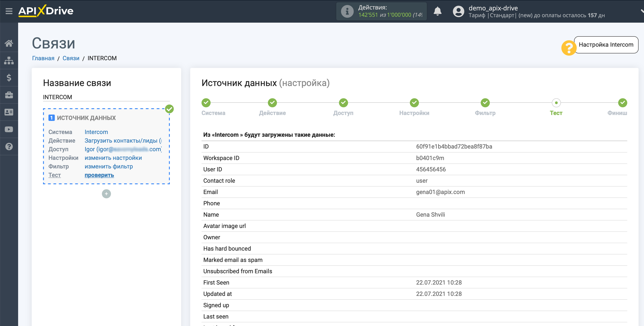This screenshot has height=326, width=644.
Task: Open the hamburger menu
Action: tap(9, 11)
